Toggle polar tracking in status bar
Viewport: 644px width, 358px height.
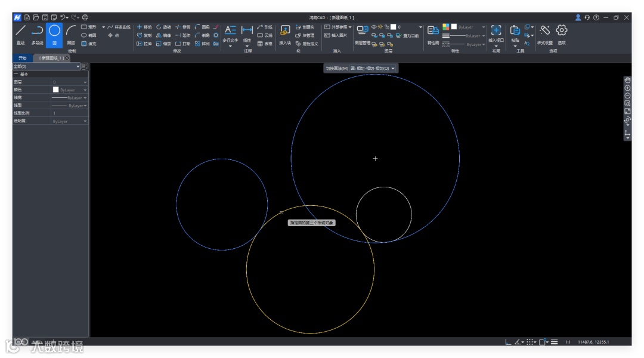(518, 341)
